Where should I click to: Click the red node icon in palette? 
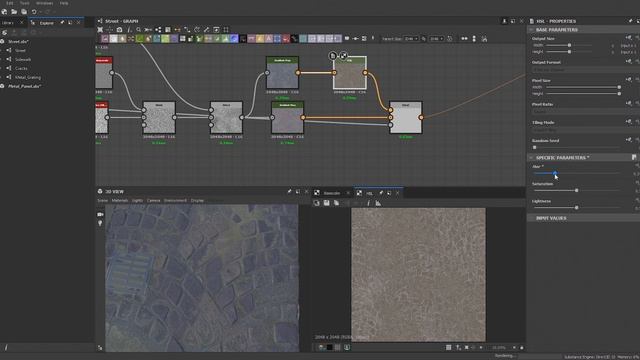tap(286, 39)
